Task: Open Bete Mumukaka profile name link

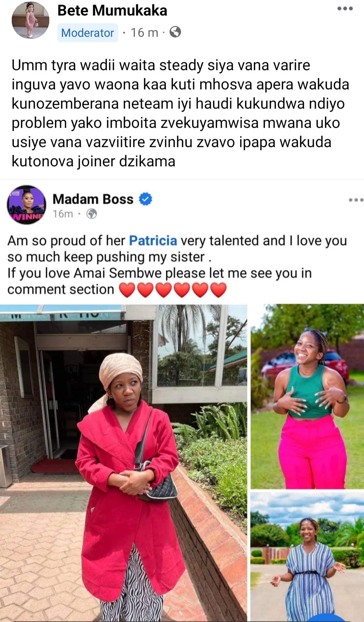Action: 112,10
